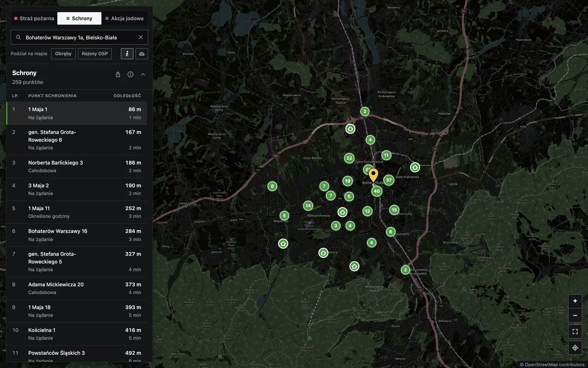
Task: Sort by the ODLEGŁOŚĆ column header
Action: tap(127, 96)
